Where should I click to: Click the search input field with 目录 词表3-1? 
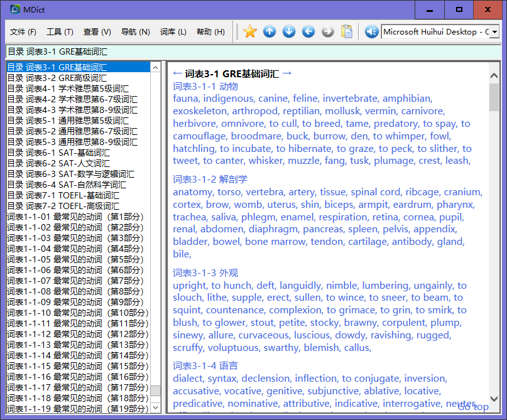pos(251,51)
